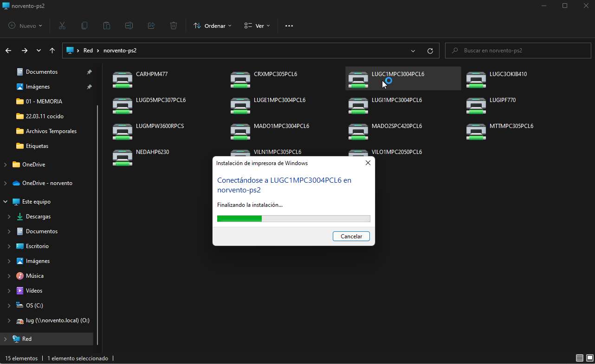Open recent locations dropdown arrow
The height and width of the screenshot is (364, 595).
pyautogui.click(x=39, y=51)
